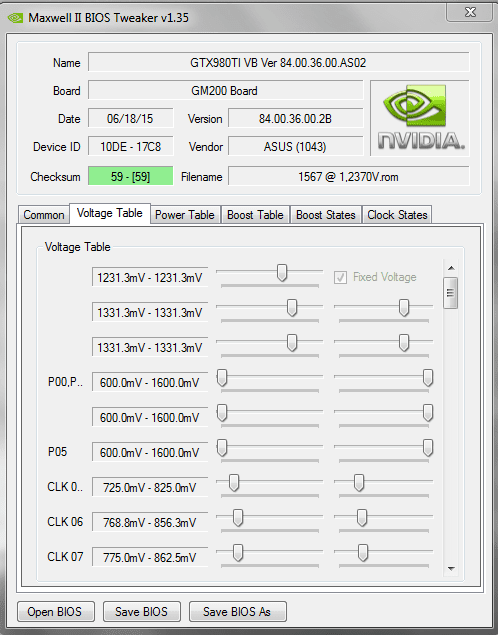Click scroll down arrow in voltage table
The height and width of the screenshot is (635, 498).
click(451, 569)
